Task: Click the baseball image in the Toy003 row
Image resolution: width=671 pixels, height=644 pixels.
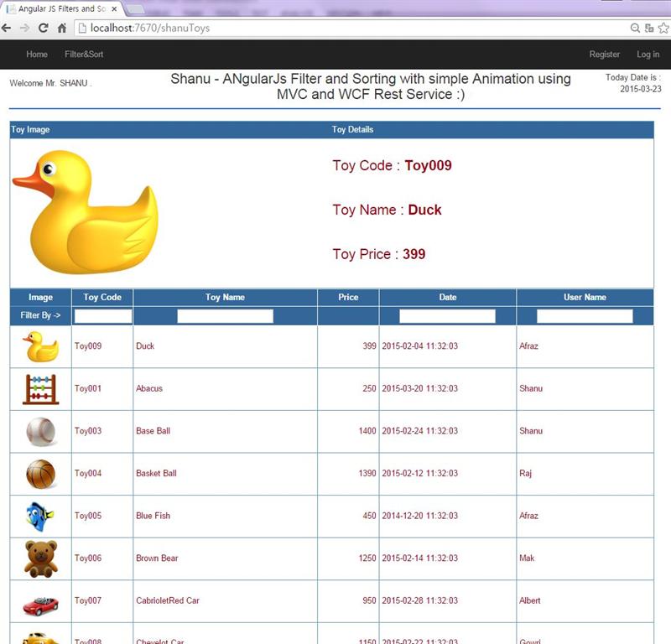Action: pos(39,430)
